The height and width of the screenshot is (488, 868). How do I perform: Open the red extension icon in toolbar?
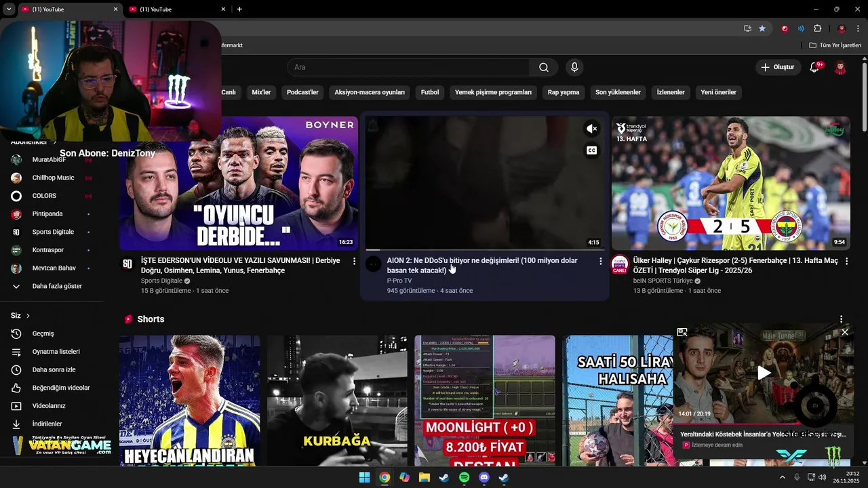click(785, 28)
